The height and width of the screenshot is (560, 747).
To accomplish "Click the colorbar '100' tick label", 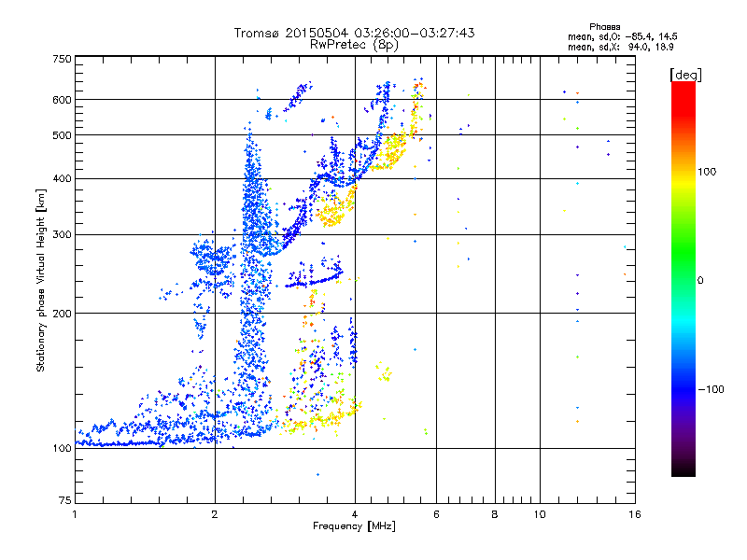I will pyautogui.click(x=707, y=172).
